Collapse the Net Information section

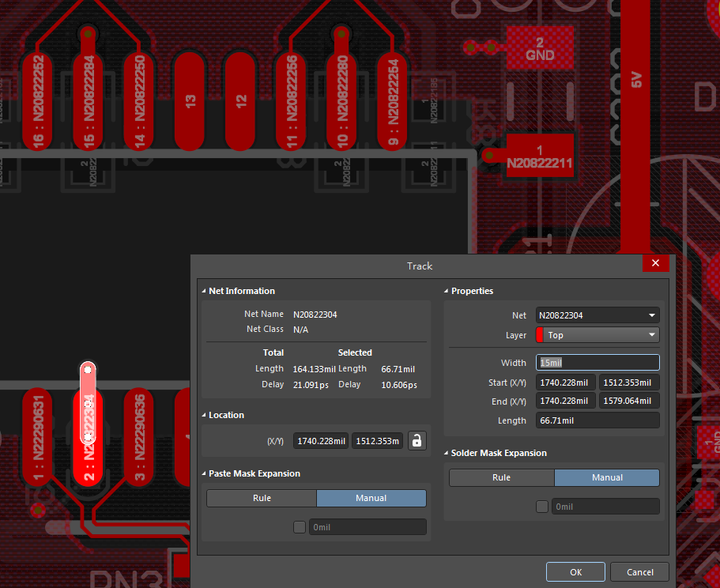[204, 291]
